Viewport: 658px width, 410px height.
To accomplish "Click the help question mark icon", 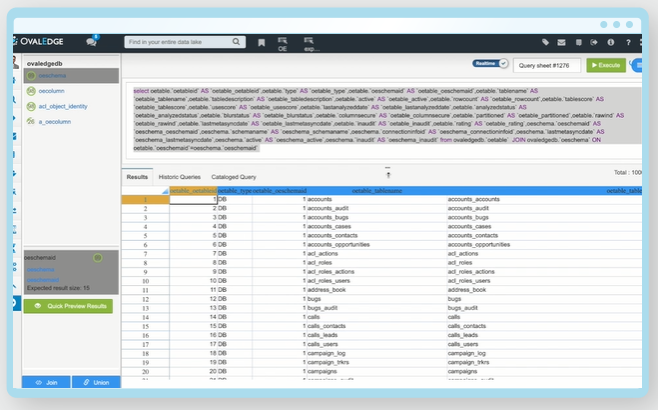I will click(x=627, y=43).
